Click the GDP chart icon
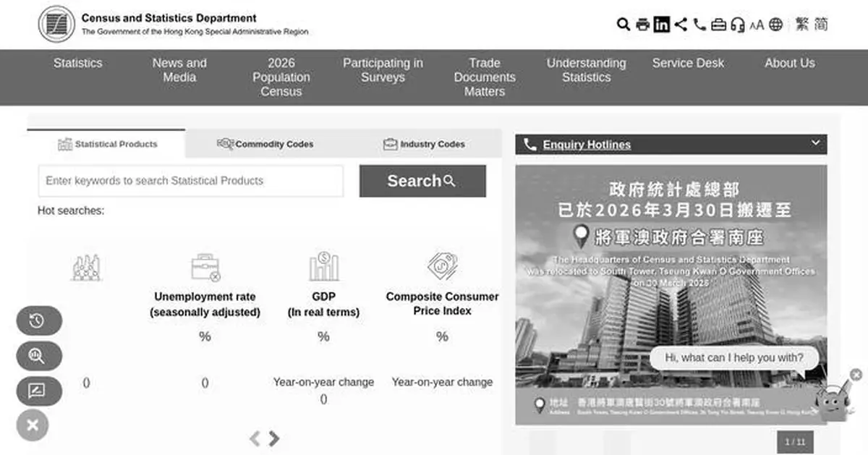This screenshot has width=868, height=455. pos(323,267)
